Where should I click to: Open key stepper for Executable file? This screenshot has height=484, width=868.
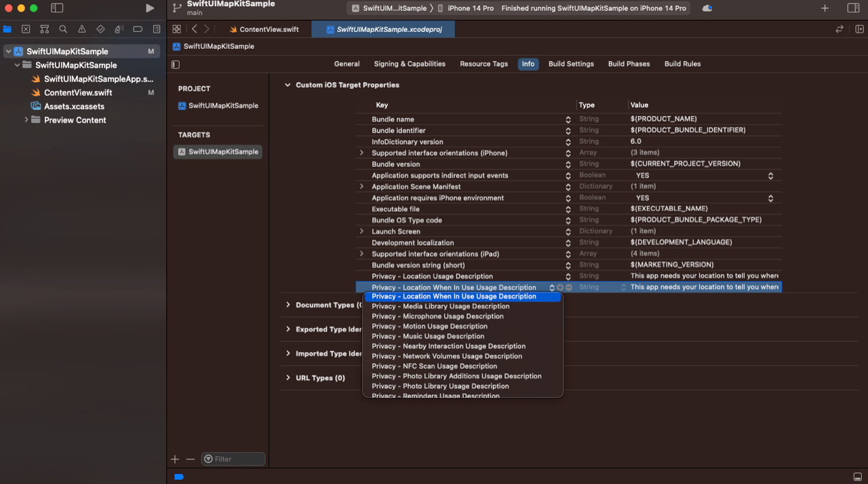568,209
